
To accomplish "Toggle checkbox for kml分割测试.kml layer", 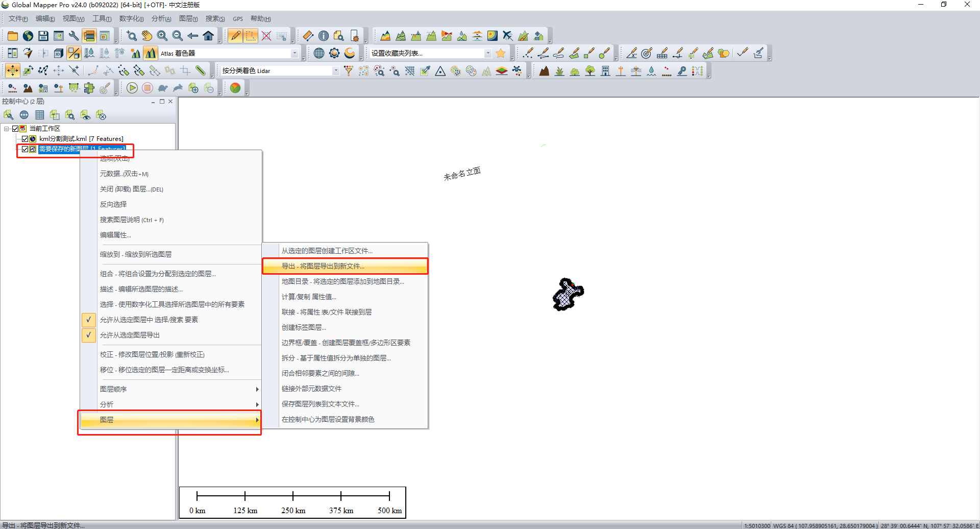I will pyautogui.click(x=25, y=139).
